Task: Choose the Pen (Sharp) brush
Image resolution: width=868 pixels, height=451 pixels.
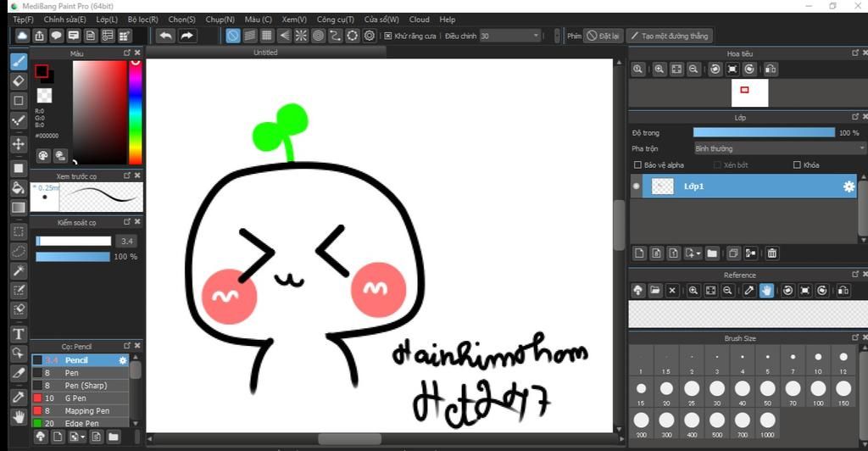Action: point(81,386)
